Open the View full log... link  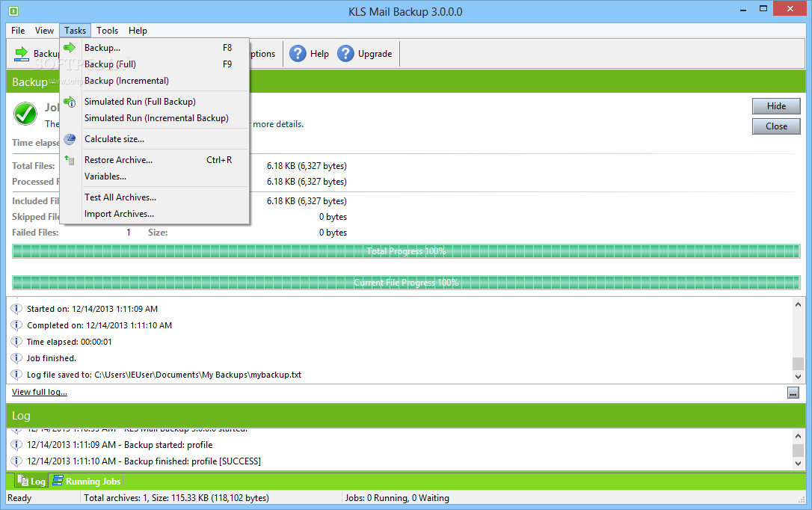[x=40, y=392]
